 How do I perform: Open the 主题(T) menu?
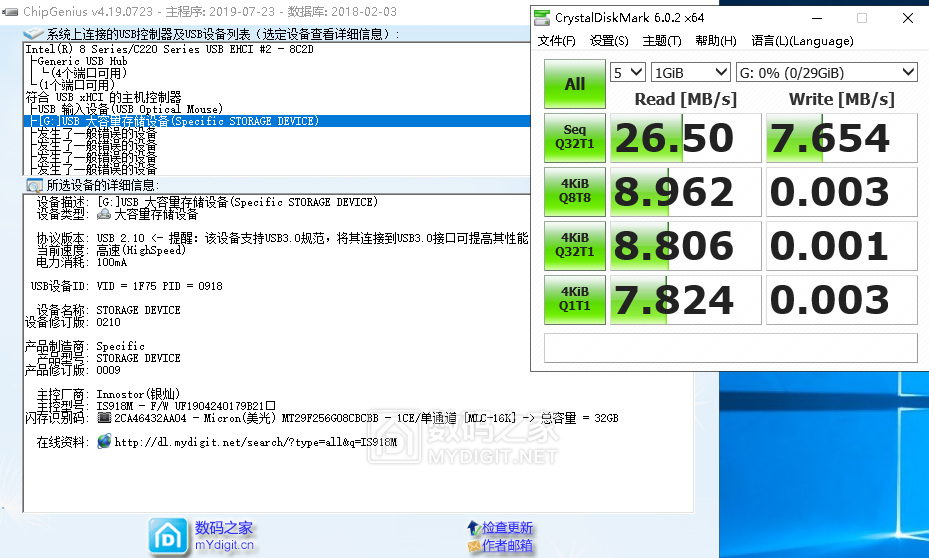pyautogui.click(x=662, y=41)
